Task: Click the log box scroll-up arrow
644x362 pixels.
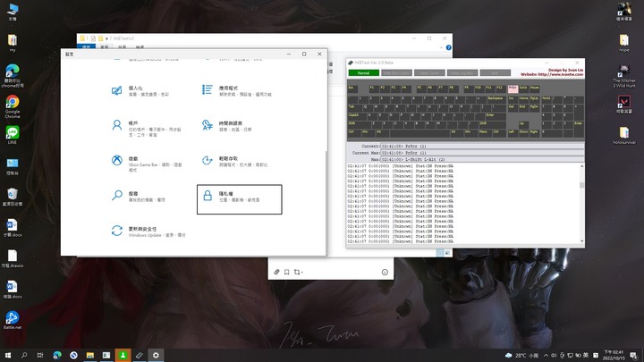Action: pos(581,166)
